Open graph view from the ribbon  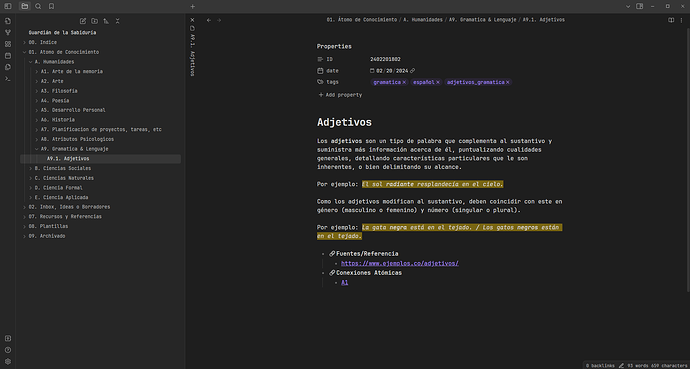tap(8, 32)
